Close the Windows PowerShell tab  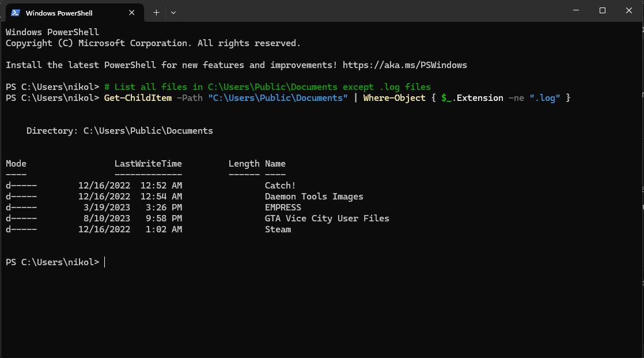[131, 13]
